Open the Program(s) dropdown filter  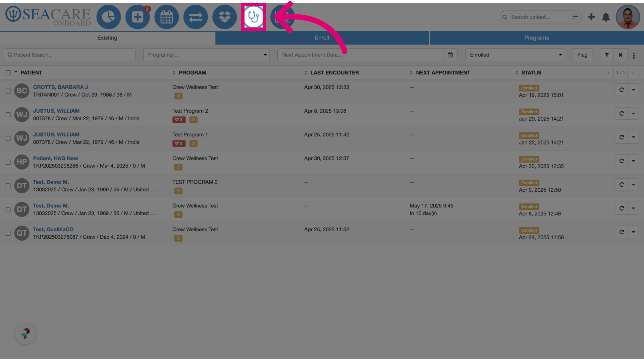click(207, 55)
